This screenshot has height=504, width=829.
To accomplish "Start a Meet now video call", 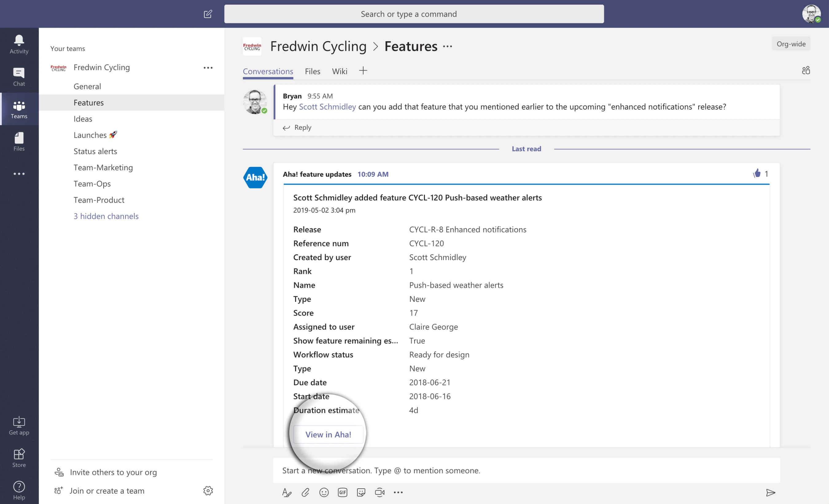I will pyautogui.click(x=379, y=492).
